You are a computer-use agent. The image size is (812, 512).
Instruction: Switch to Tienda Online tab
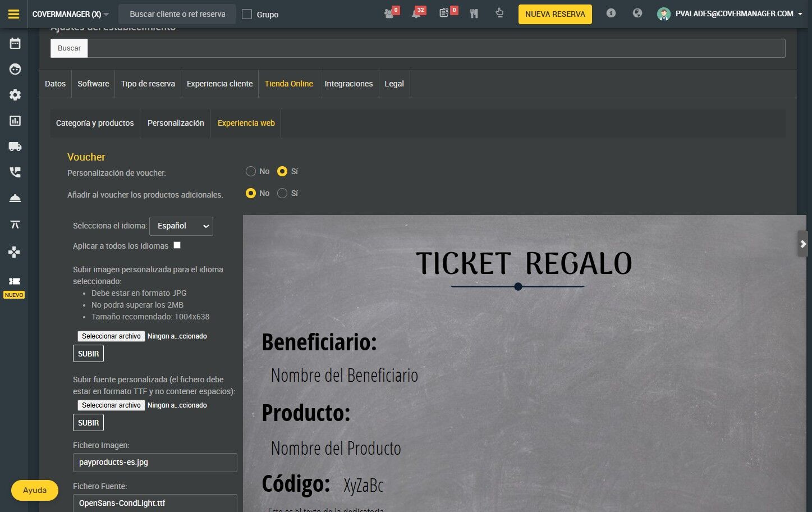(289, 84)
